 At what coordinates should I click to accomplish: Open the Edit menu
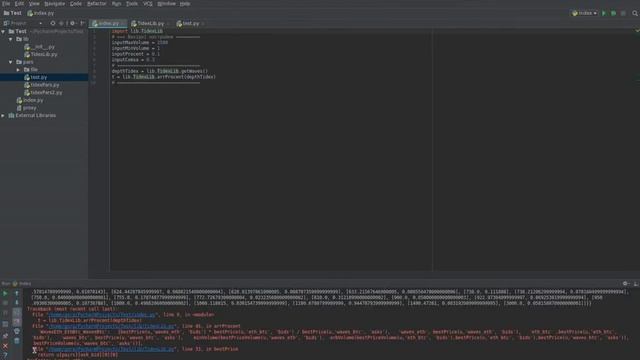click(19, 4)
